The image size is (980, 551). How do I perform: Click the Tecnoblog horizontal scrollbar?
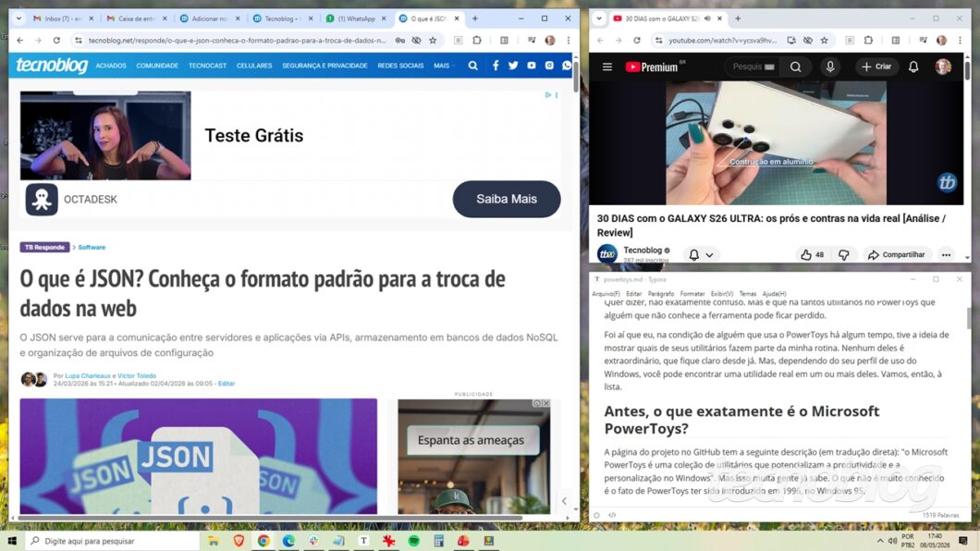click(x=269, y=518)
